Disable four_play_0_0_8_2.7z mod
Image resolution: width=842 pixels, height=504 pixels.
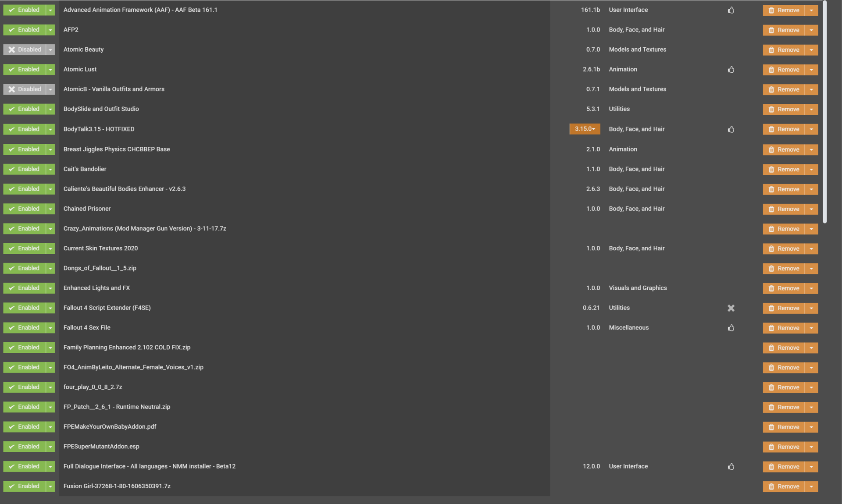point(24,387)
